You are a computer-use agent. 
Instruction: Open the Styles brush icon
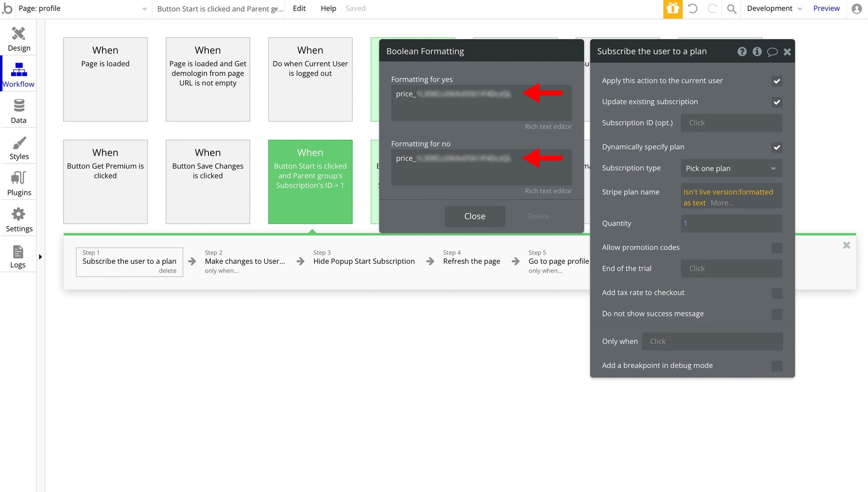[x=19, y=147]
